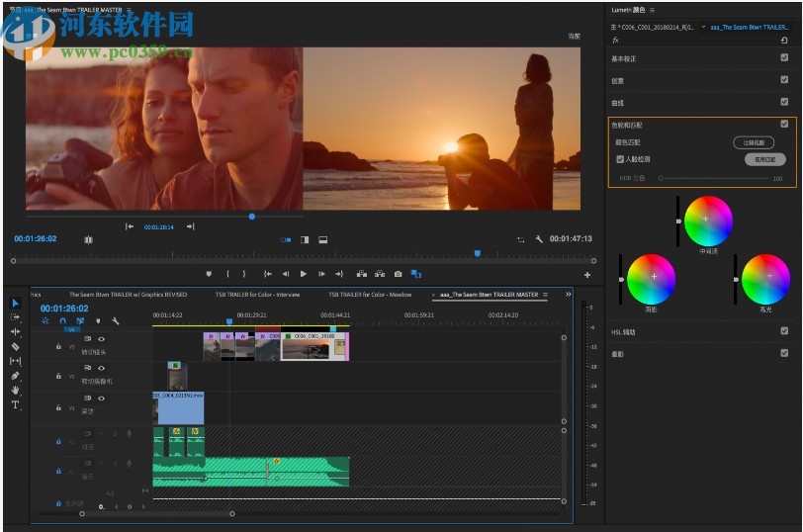Select the Slip tool
Screen dimensions: 803x532
point(16,361)
